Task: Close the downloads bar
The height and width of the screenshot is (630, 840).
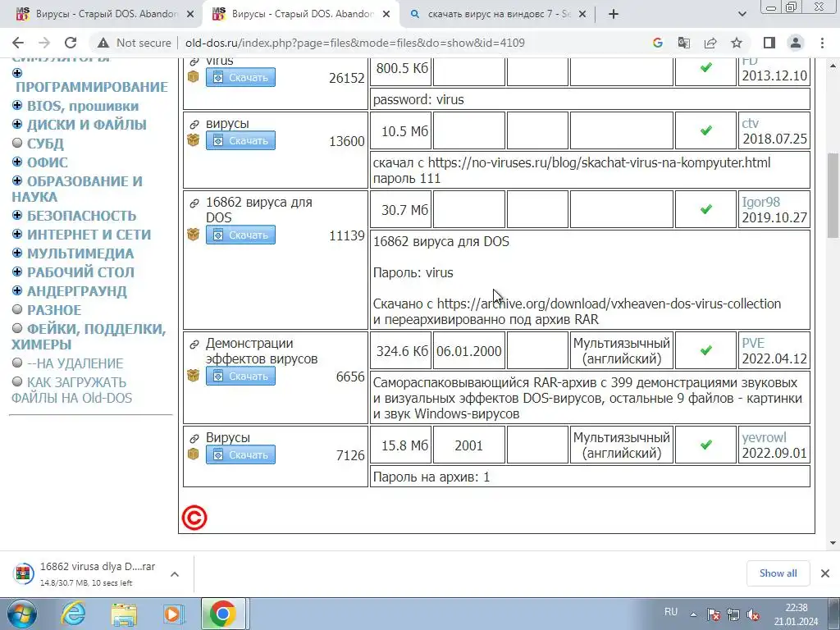Action: click(825, 573)
